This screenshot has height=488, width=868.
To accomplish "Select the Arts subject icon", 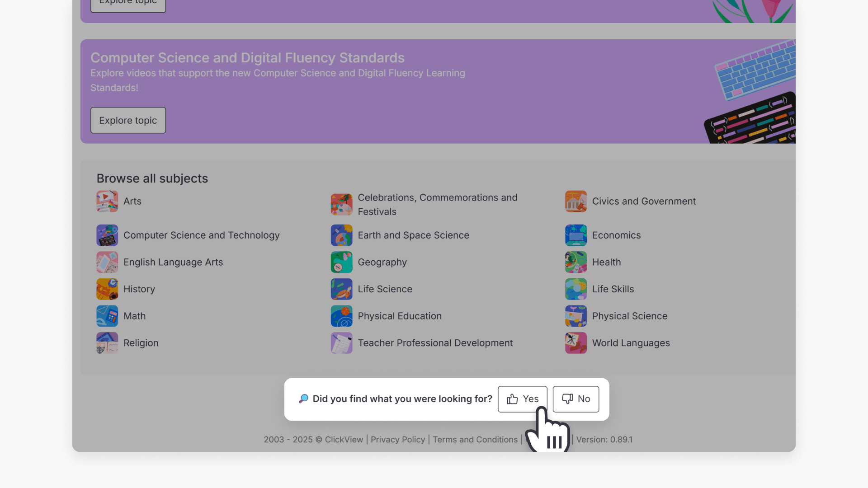I will (107, 201).
